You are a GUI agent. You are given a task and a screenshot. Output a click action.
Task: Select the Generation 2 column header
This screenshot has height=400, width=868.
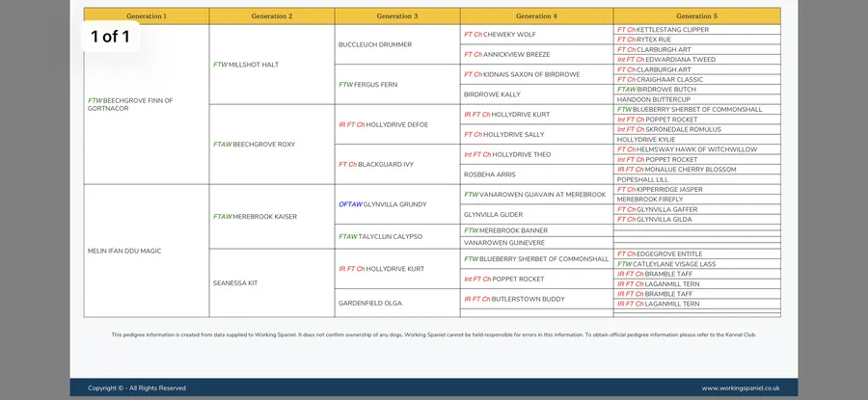(x=271, y=16)
